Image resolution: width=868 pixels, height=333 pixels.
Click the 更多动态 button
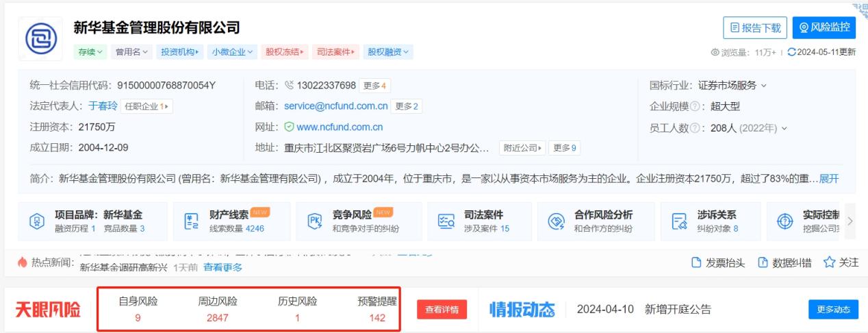pyautogui.click(x=833, y=309)
